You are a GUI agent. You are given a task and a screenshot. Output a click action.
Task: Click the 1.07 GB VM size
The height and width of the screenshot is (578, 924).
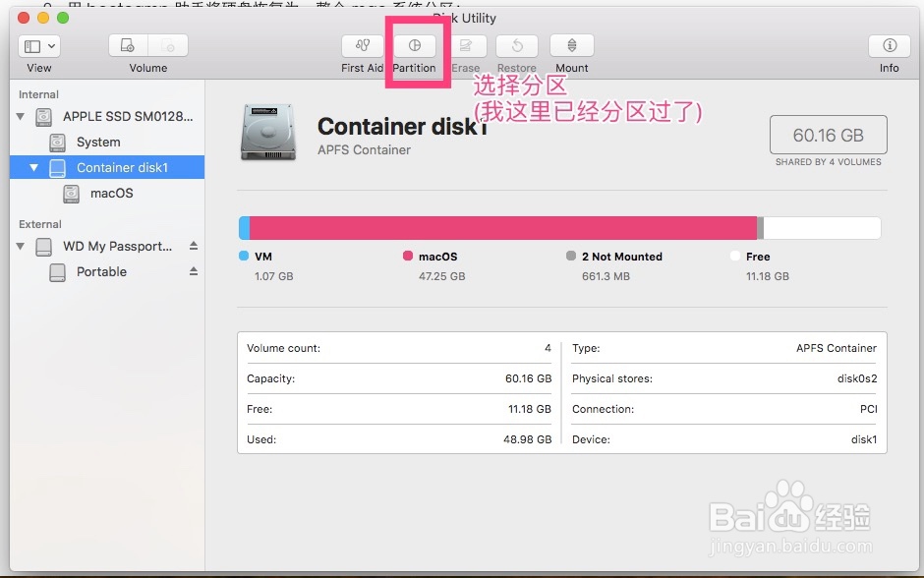tap(274, 276)
